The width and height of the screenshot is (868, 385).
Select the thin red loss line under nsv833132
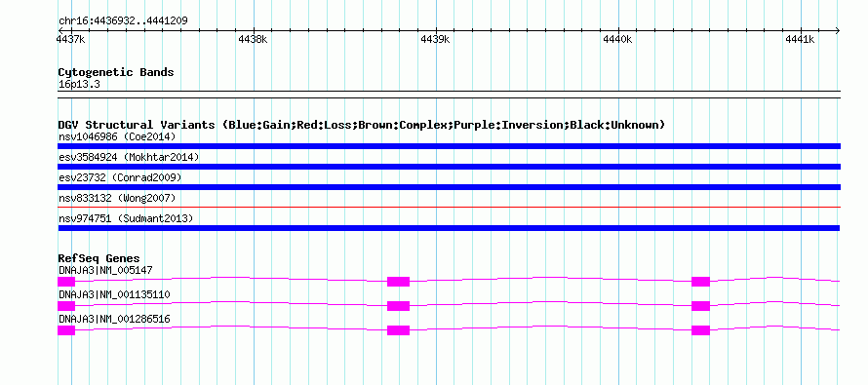click(x=449, y=207)
